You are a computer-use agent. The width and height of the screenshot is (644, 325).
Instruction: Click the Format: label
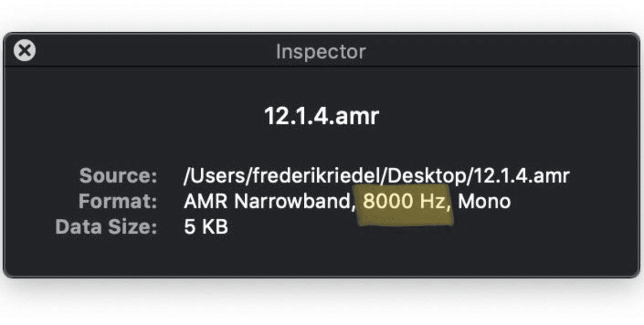118,202
